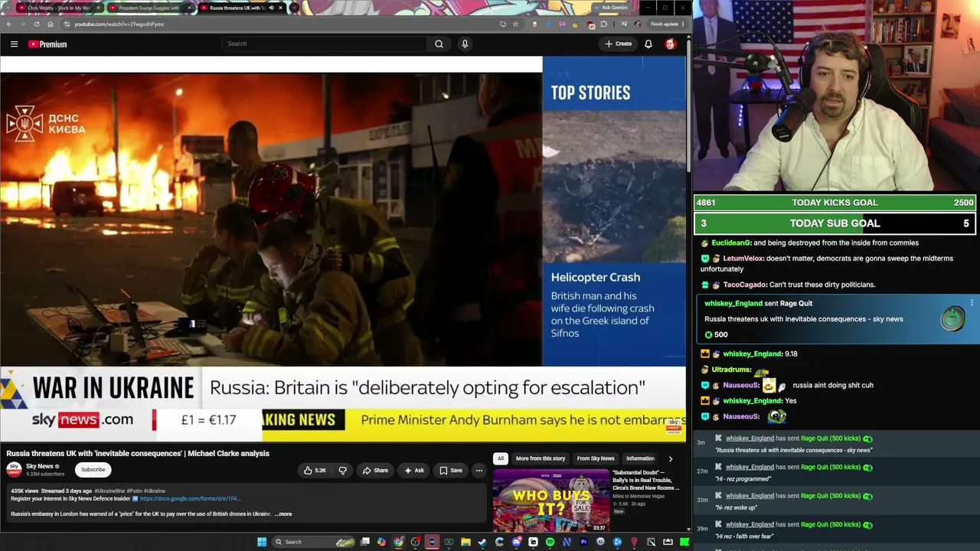Open YouTube notifications bell
Image resolution: width=980 pixels, height=551 pixels.
648,44
